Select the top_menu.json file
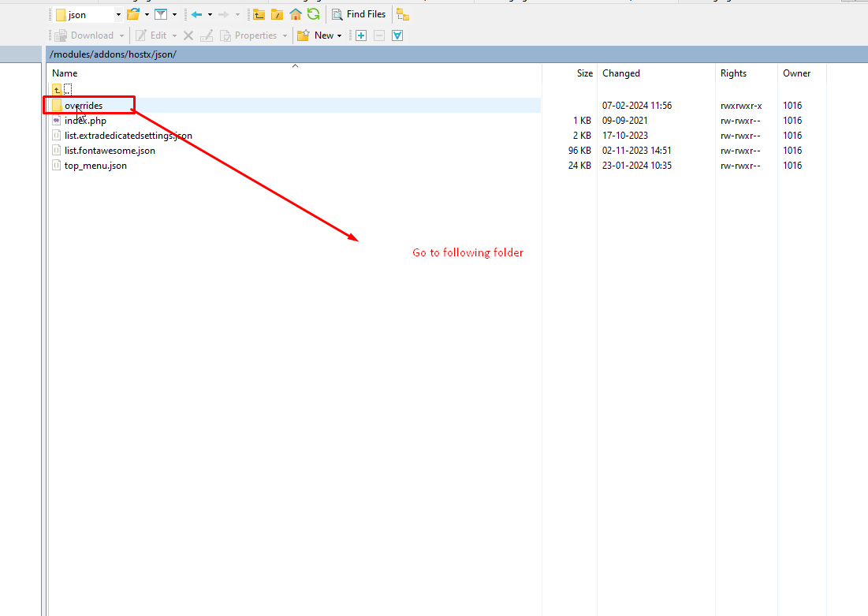The width and height of the screenshot is (868, 616). (x=95, y=166)
